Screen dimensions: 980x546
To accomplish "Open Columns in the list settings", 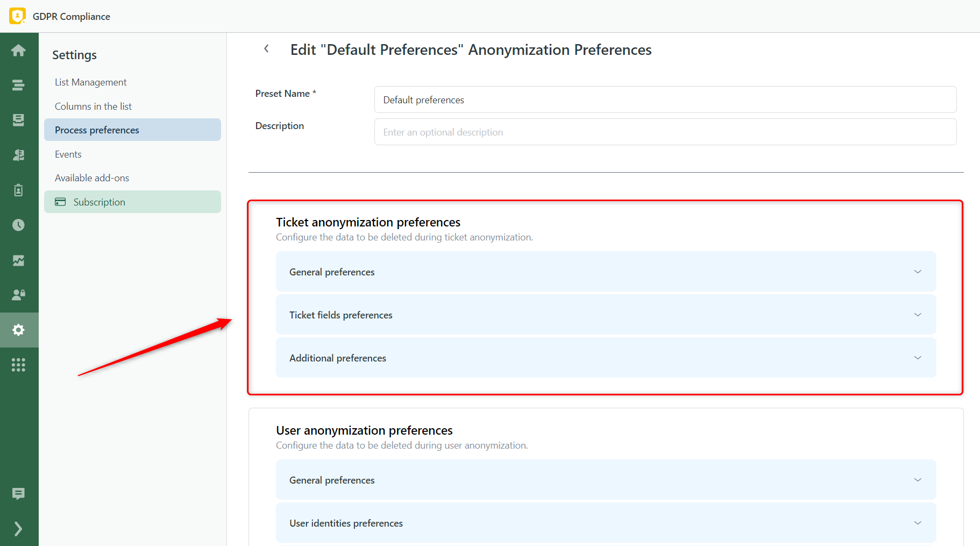I will tap(132, 107).
